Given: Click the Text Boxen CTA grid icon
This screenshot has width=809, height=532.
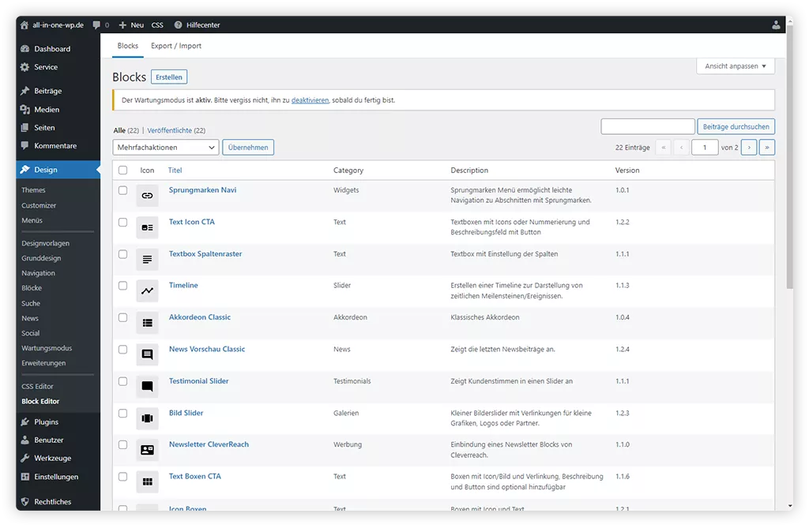Looking at the screenshot, I should (x=147, y=481).
